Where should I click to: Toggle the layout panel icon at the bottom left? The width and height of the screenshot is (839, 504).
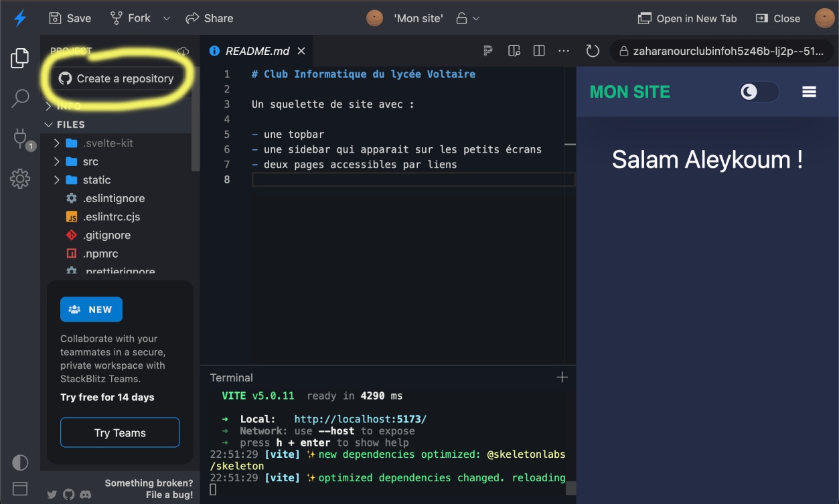pyautogui.click(x=20, y=489)
